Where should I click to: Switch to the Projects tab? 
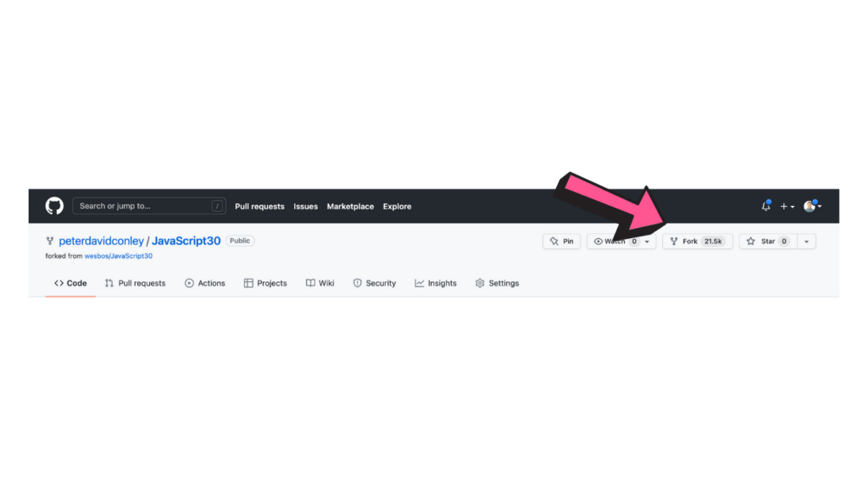tap(265, 283)
